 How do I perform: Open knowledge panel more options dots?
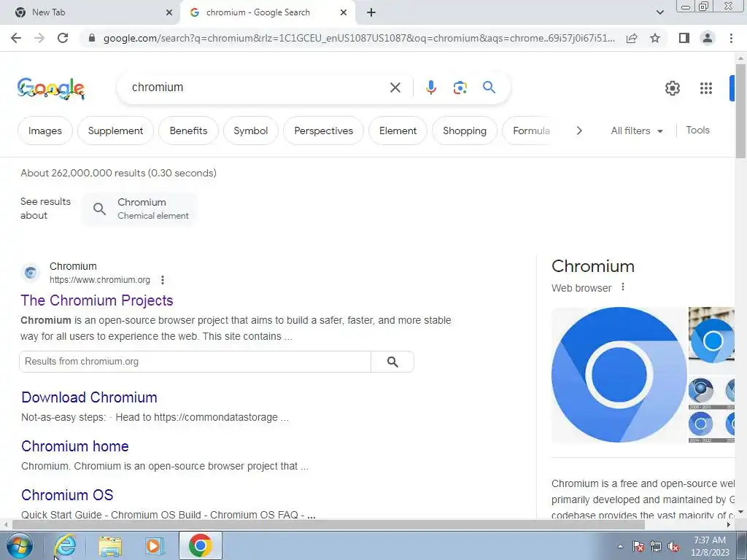[x=623, y=287]
